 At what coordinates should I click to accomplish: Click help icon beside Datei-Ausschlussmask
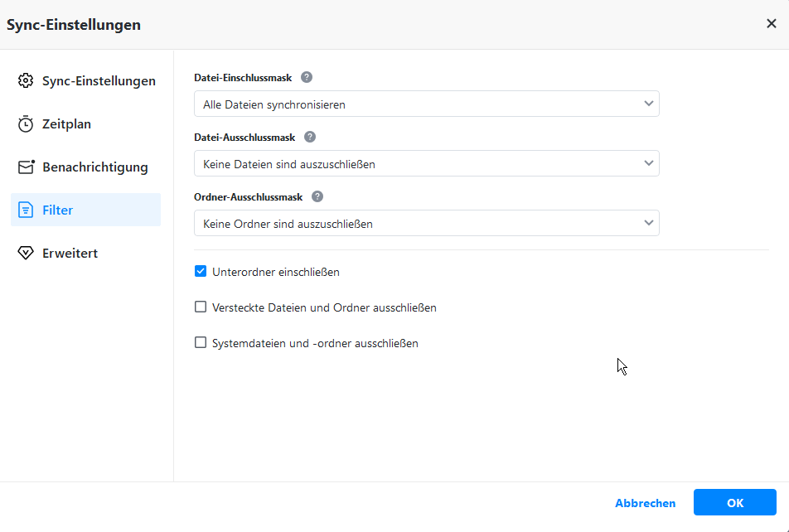[310, 137]
